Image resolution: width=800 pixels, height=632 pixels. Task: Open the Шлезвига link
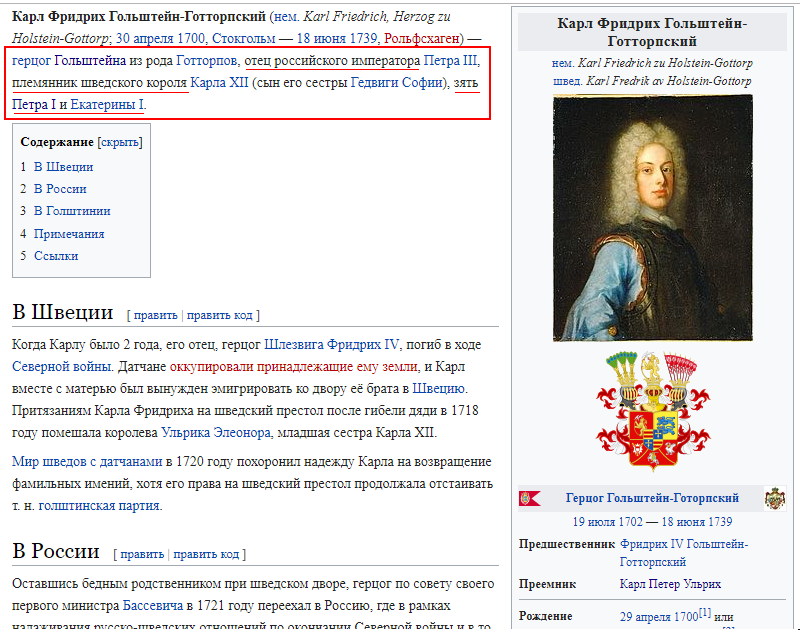[294, 345]
